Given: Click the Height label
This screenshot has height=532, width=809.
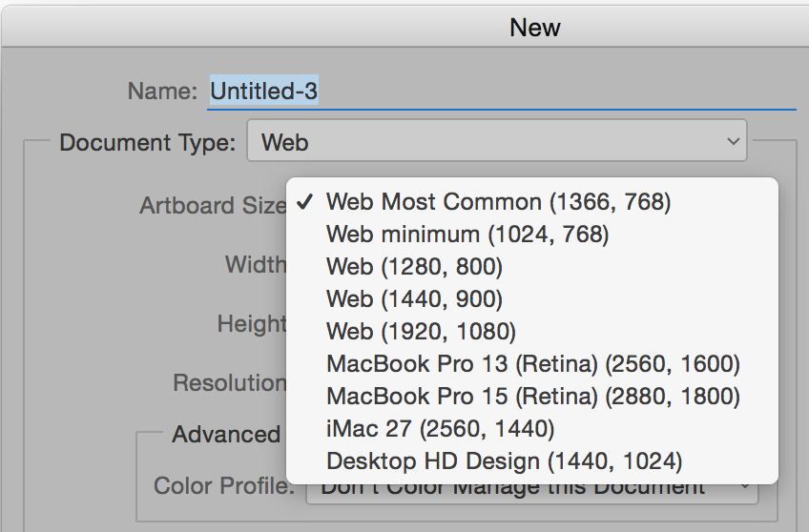Looking at the screenshot, I should 251,324.
